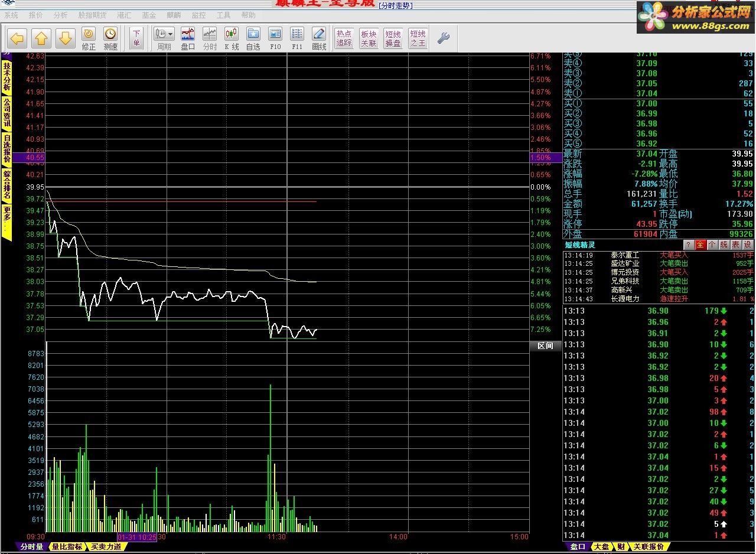
Task: Switch to the 买卖力道 bottom tab
Action: pyautogui.click(x=106, y=547)
